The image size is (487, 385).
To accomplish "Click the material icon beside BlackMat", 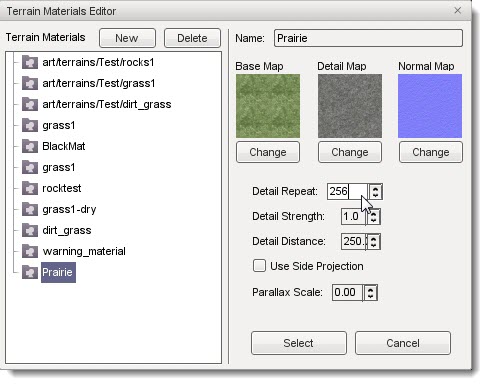I will tap(30, 146).
